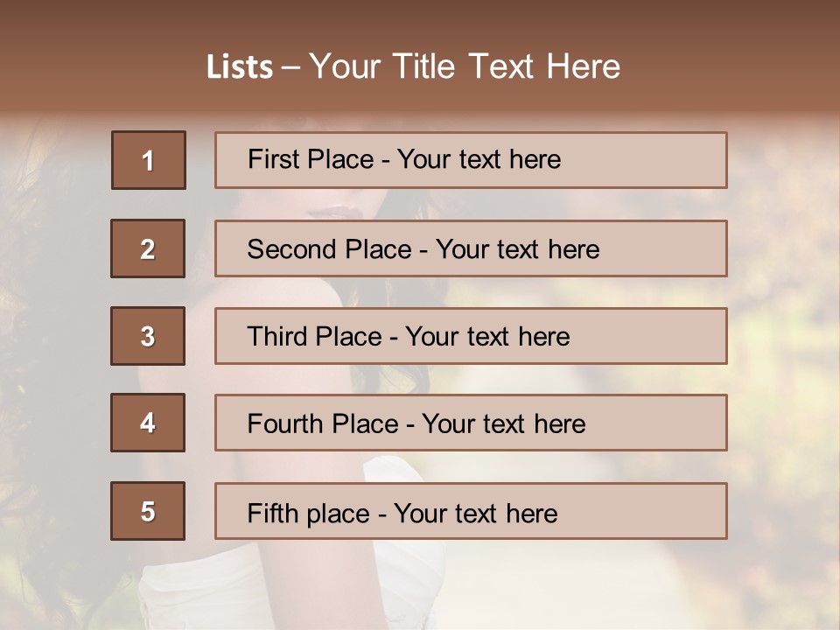840x630 pixels.
Task: Click 'Your text here' in the third row
Action: pyautogui.click(x=487, y=337)
